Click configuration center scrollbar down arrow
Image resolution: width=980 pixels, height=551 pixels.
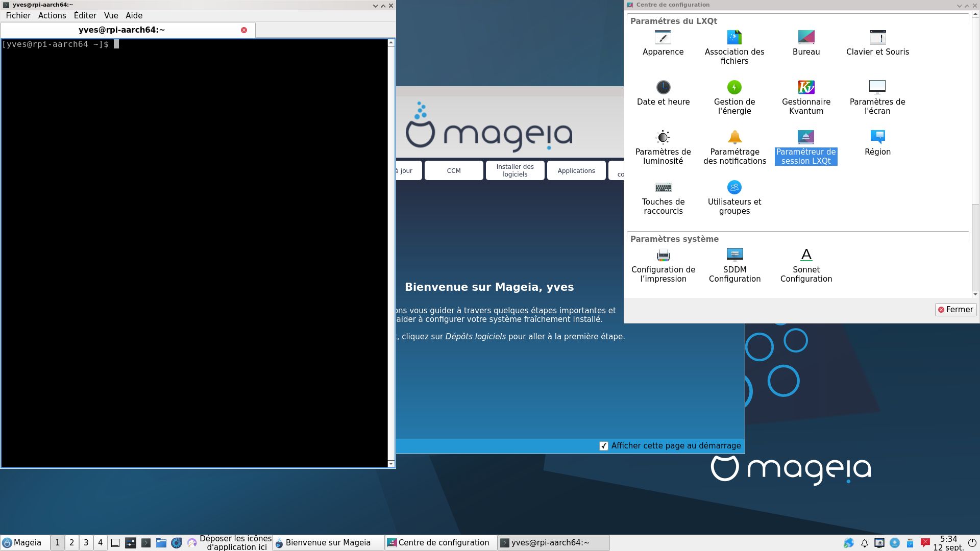975,294
